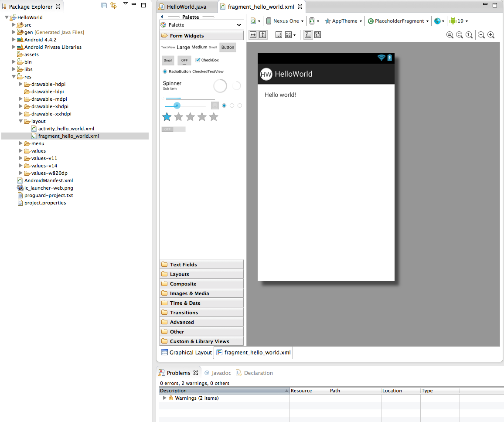Click the OFF toggle button widget
Image resolution: width=504 pixels, height=422 pixels.
[184, 61]
